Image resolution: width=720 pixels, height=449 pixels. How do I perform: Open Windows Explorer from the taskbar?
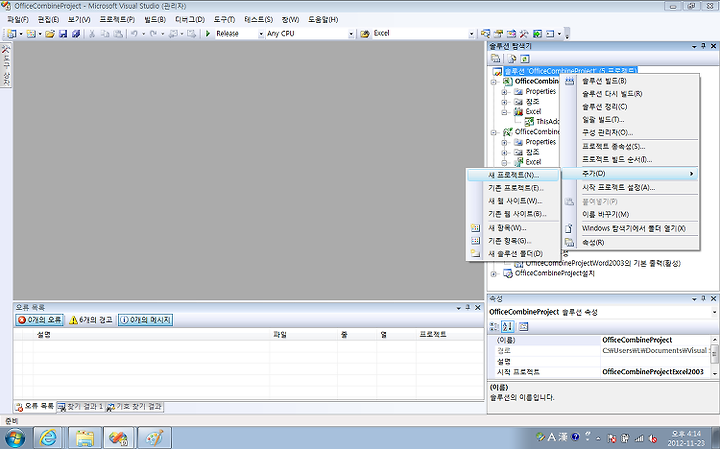(85, 438)
